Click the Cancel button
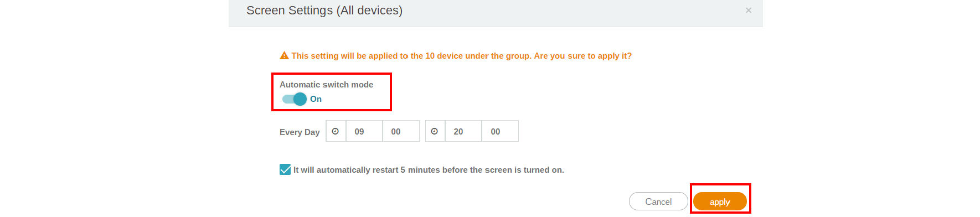This screenshot has width=980, height=217. 658,201
